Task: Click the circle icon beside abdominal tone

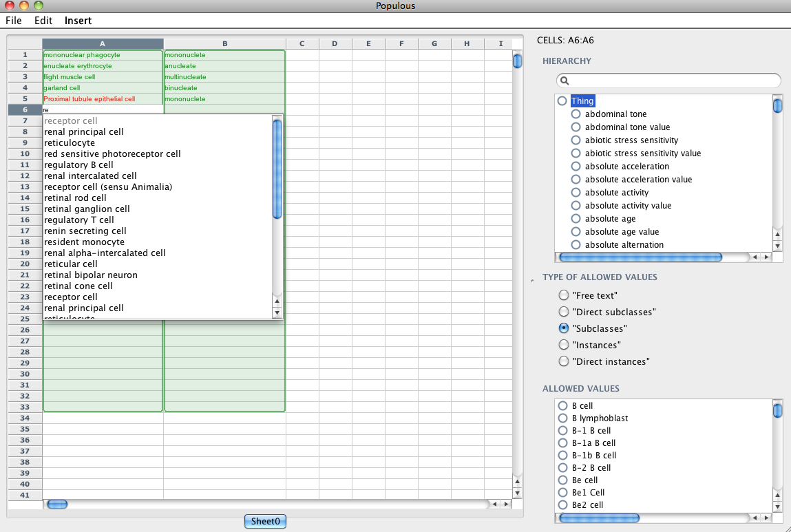Action: pos(576,114)
